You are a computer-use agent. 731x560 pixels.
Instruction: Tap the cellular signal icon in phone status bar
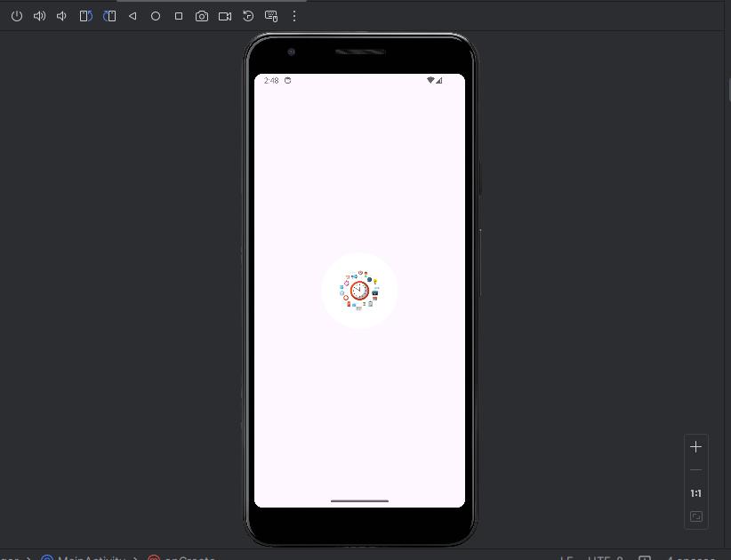438,81
